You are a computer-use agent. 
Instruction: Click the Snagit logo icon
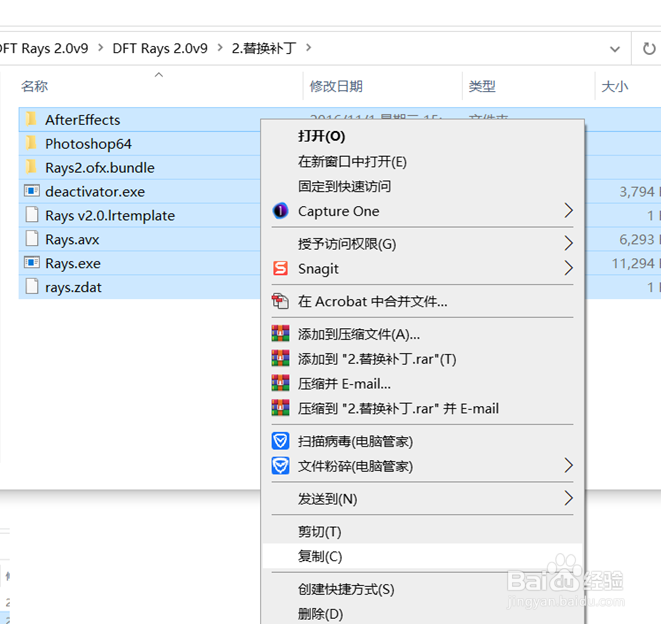(x=280, y=268)
